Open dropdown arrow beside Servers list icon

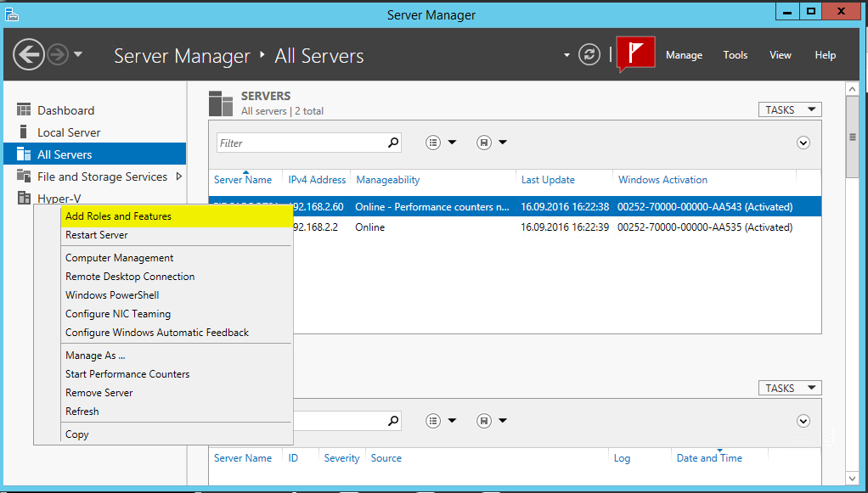click(452, 143)
